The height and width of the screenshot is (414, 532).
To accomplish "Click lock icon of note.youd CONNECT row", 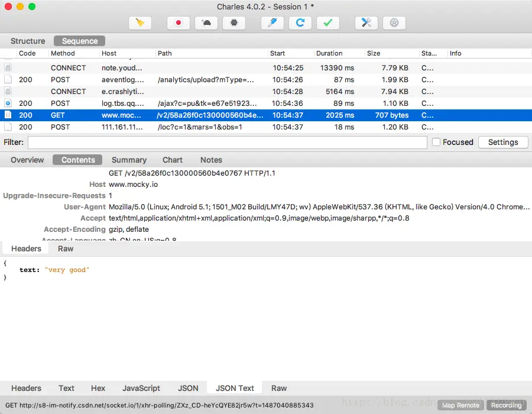I will point(8,67).
